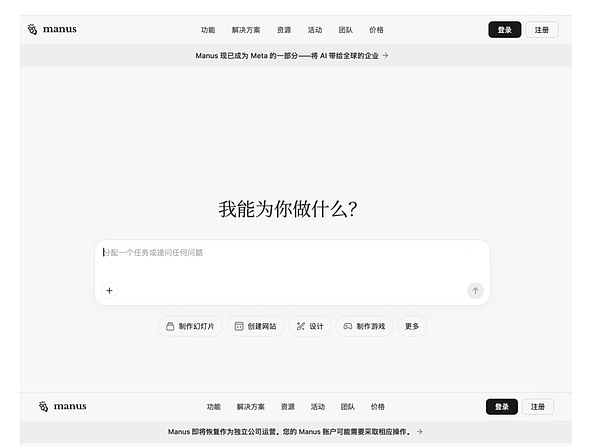
Task: Open 活动 menu in the top header
Action: pyautogui.click(x=315, y=30)
